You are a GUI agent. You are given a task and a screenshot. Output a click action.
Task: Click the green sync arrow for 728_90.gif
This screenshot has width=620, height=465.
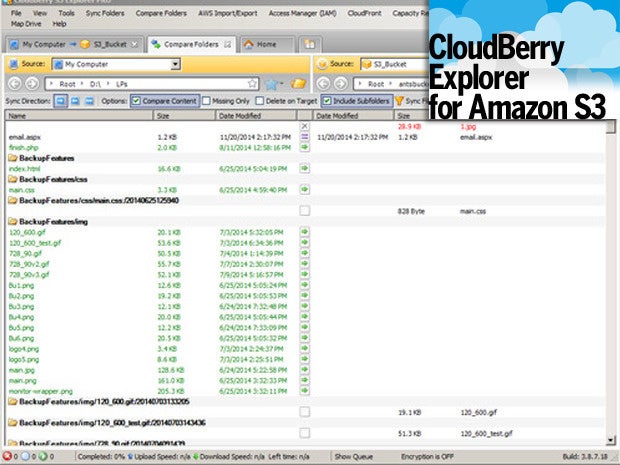[x=304, y=253]
